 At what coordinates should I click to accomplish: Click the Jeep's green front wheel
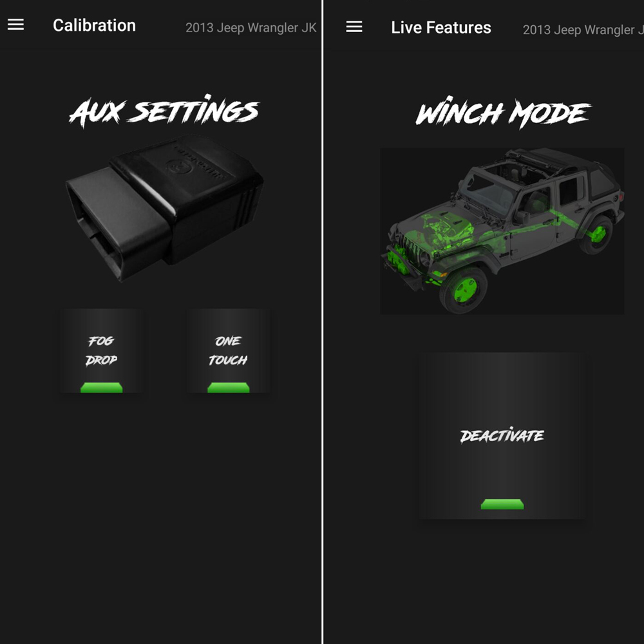tap(464, 290)
